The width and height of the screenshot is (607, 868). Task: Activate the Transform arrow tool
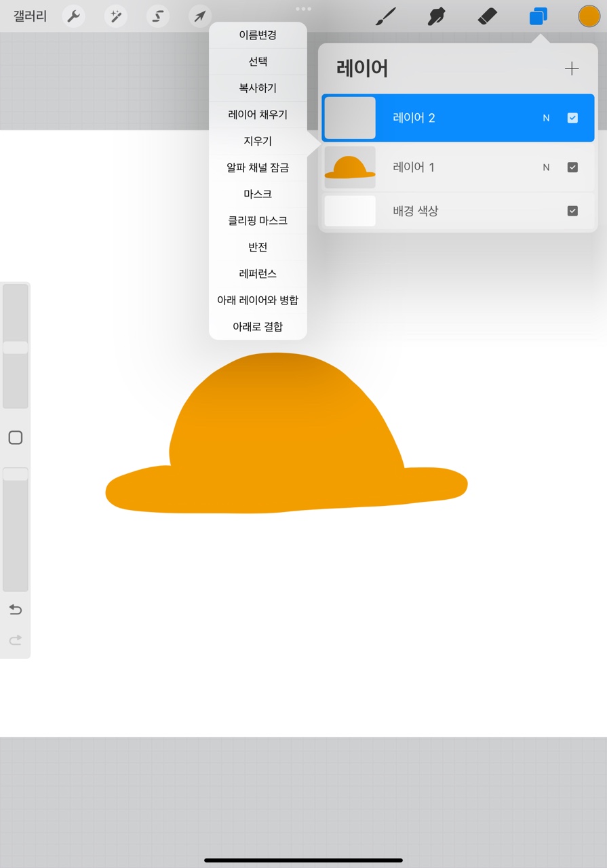coord(200,16)
